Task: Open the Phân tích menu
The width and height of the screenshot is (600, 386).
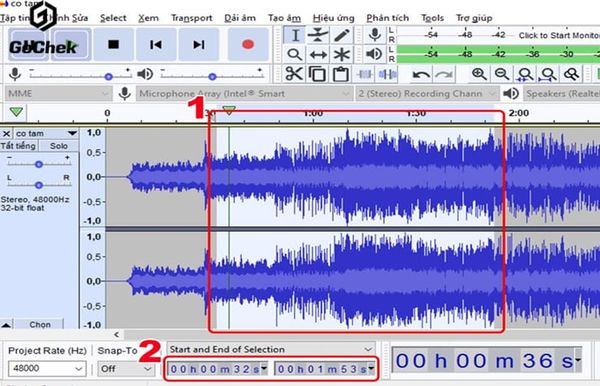Action: click(387, 18)
